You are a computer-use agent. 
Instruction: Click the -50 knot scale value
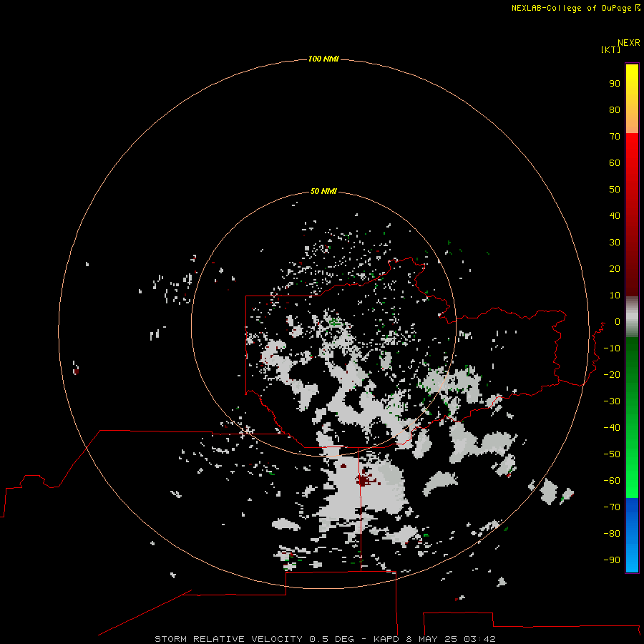tap(612, 454)
